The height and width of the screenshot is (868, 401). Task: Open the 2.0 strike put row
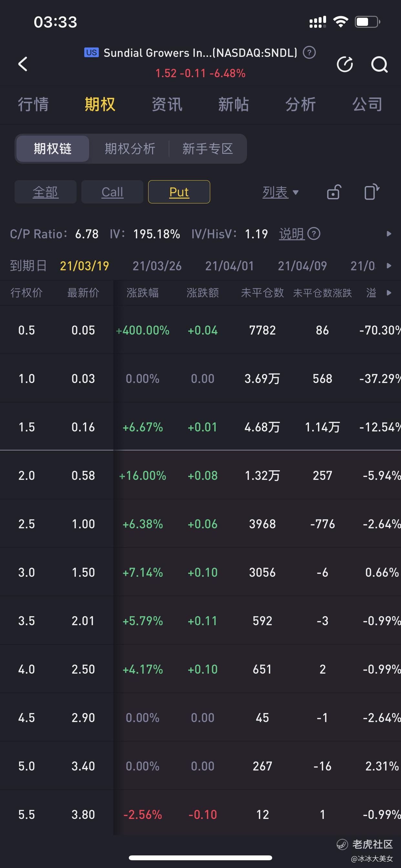[200, 475]
